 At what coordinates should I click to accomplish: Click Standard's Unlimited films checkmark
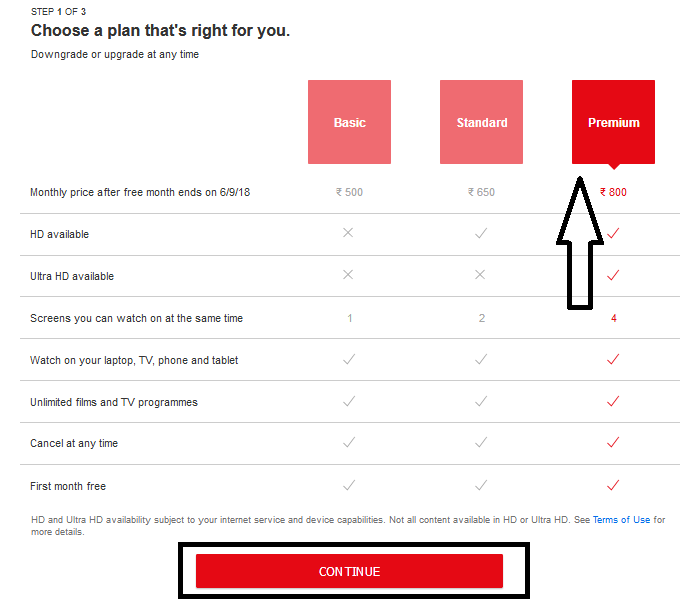pyautogui.click(x=481, y=401)
